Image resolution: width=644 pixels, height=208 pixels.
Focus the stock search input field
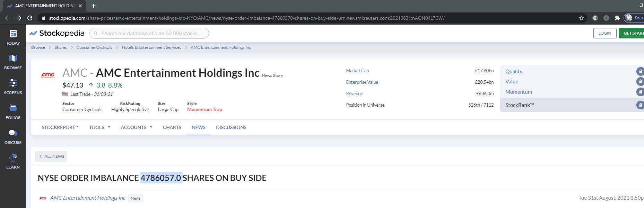pyautogui.click(x=149, y=33)
